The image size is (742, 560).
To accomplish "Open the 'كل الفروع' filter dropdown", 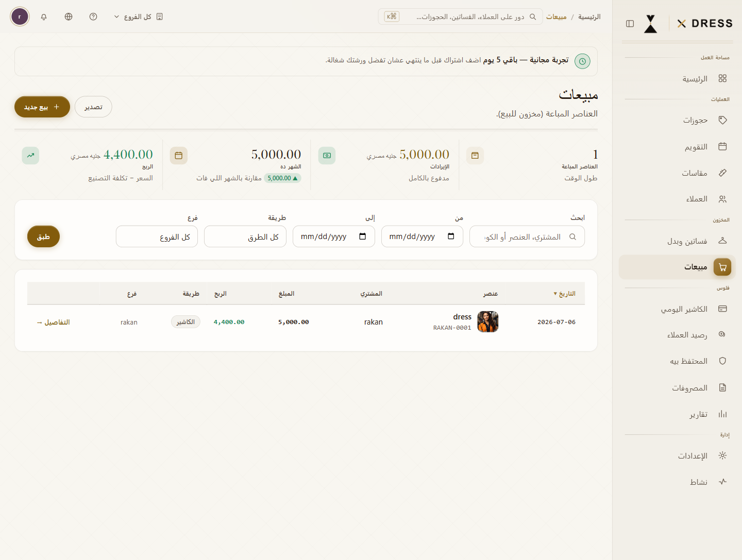I will coord(157,236).
